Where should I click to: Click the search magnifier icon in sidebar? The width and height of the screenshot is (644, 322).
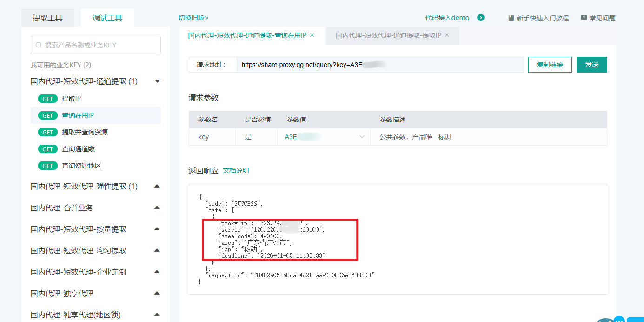(x=39, y=45)
